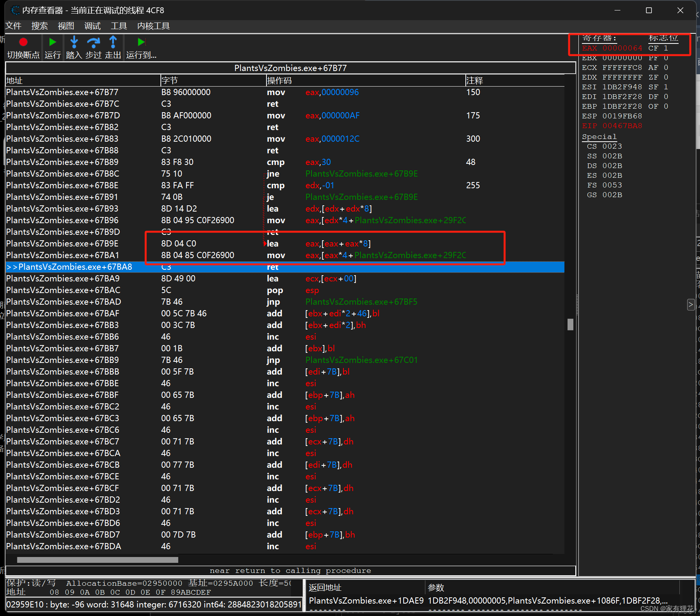Toggle the PF flag value

(666, 58)
